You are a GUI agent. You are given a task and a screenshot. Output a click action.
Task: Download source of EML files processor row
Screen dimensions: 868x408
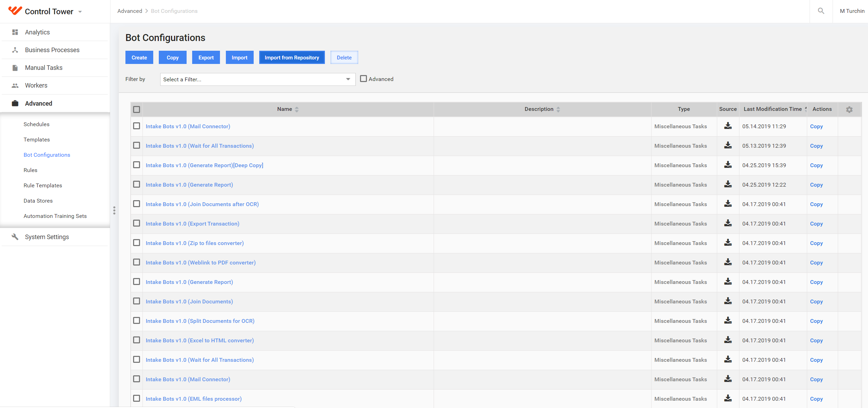[x=728, y=398]
